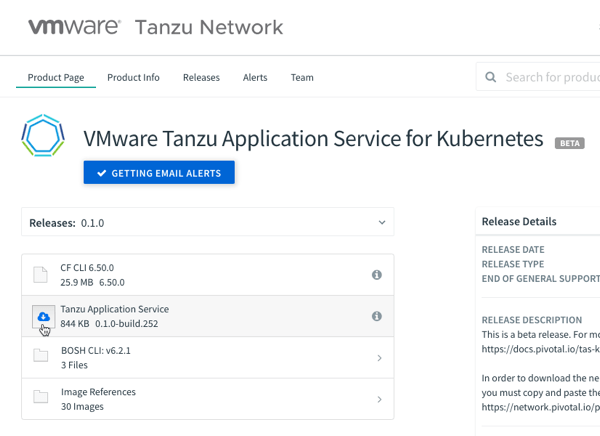The image size is (600, 436).
Task: Click the END OF GENERAL SUPPORT label
Action: click(541, 279)
